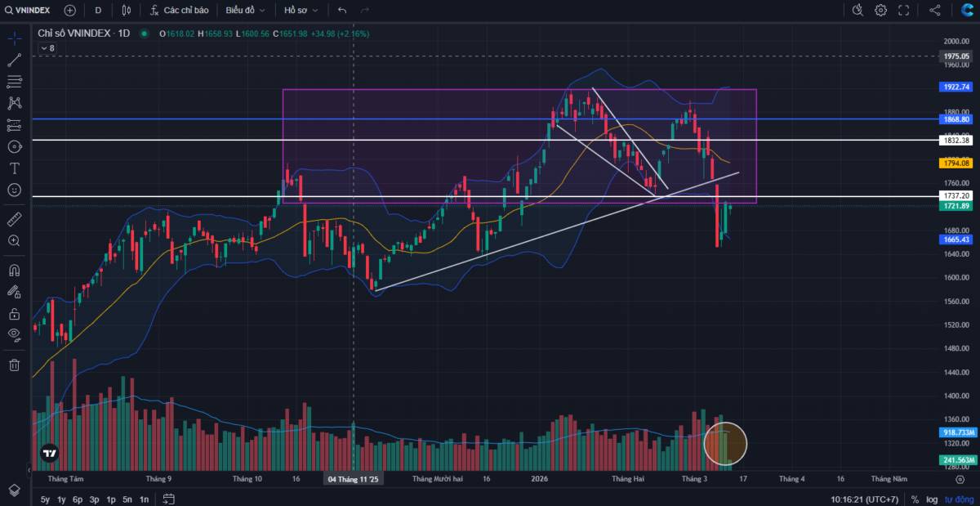Select the crosshair cursor tool
Image resolution: width=980 pixels, height=506 pixels.
(x=14, y=38)
